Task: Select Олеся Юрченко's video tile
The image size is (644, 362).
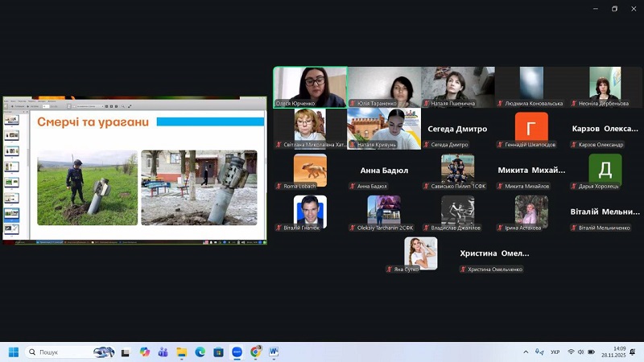Action: point(311,86)
